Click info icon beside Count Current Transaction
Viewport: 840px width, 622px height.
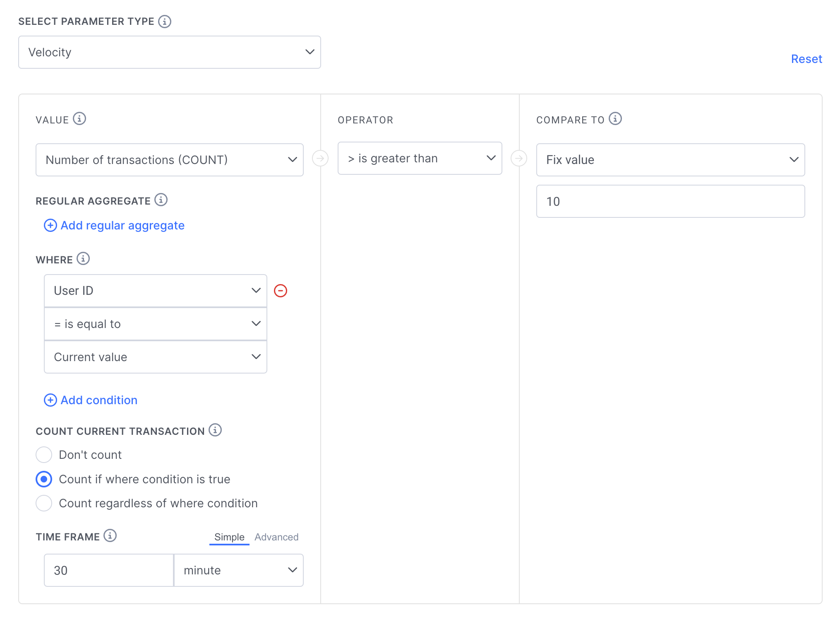click(215, 430)
